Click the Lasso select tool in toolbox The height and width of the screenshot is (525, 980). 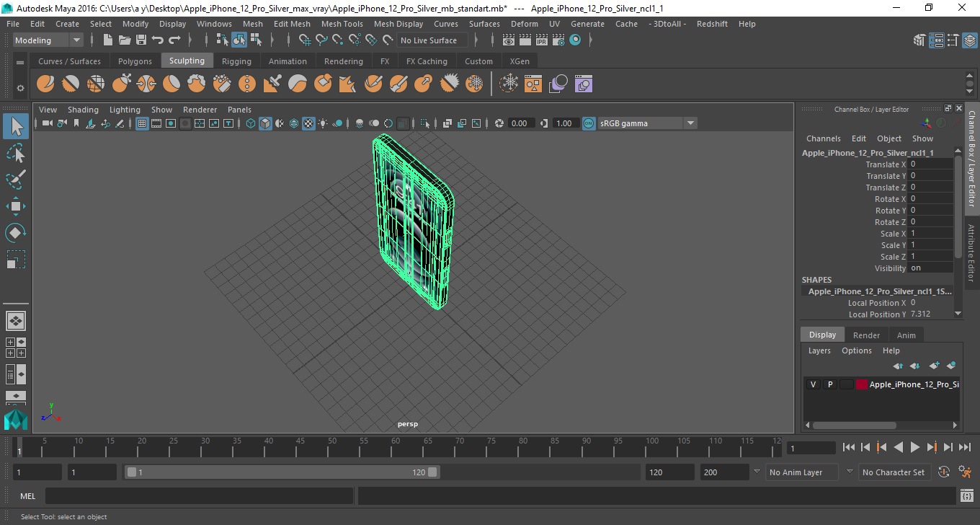coord(16,153)
